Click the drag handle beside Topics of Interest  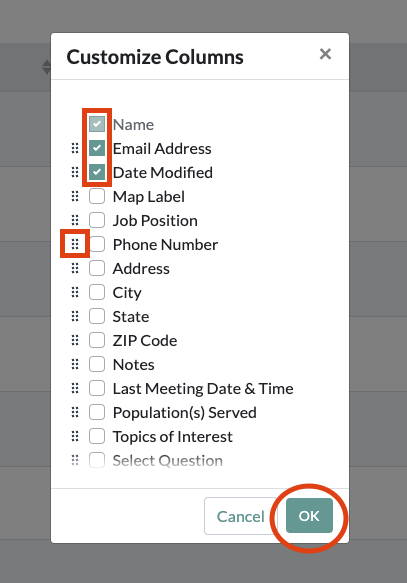75,436
